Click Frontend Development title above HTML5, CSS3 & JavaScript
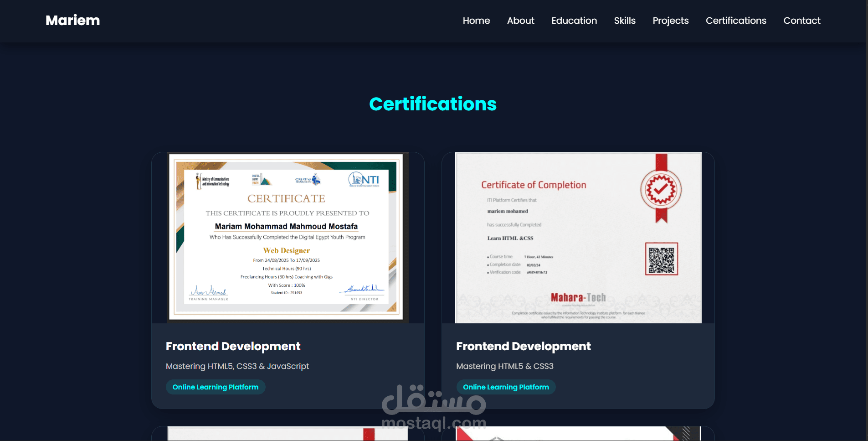 pos(233,346)
